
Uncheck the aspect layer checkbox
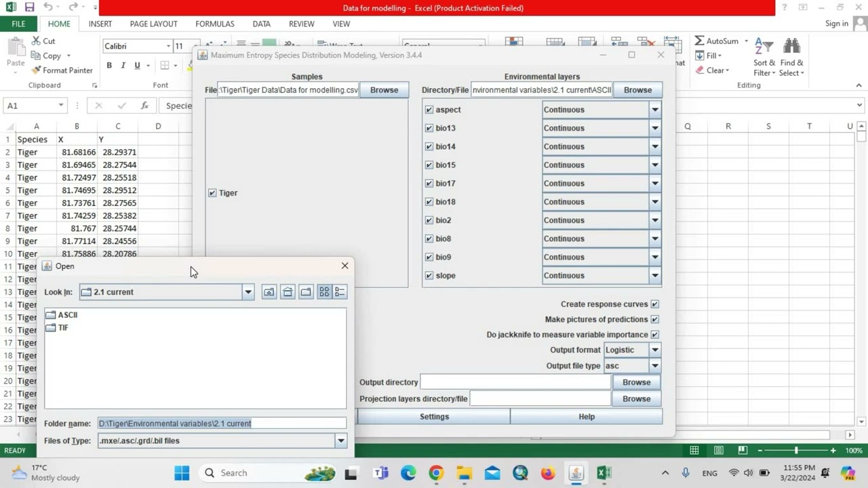[x=429, y=110]
